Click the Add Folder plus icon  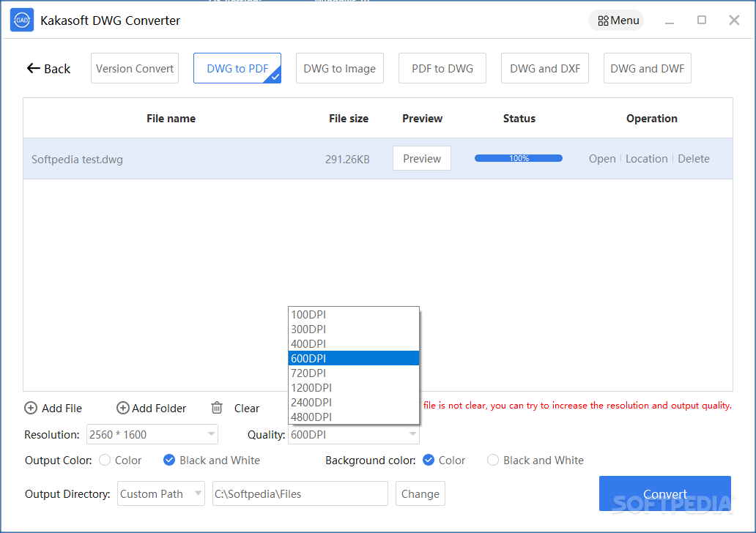coord(123,409)
